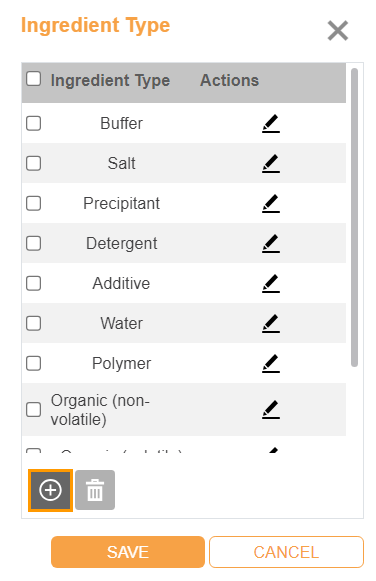Edit the Buffer ingredient type

click(x=271, y=123)
